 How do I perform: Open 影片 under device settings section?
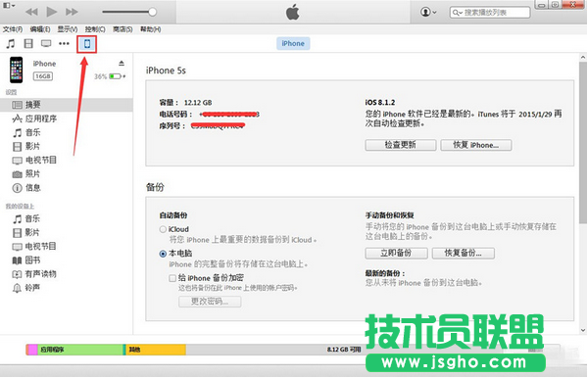tap(26, 147)
